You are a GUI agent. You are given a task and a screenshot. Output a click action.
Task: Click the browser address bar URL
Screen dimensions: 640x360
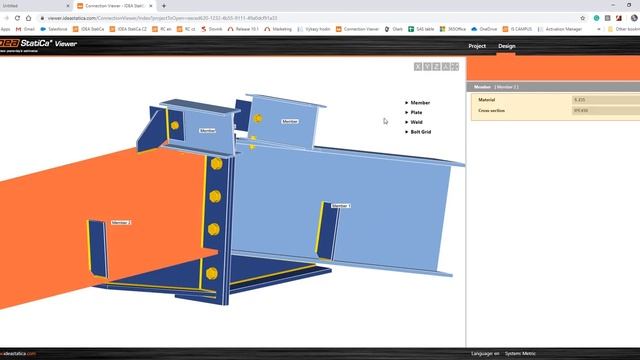tap(162, 18)
